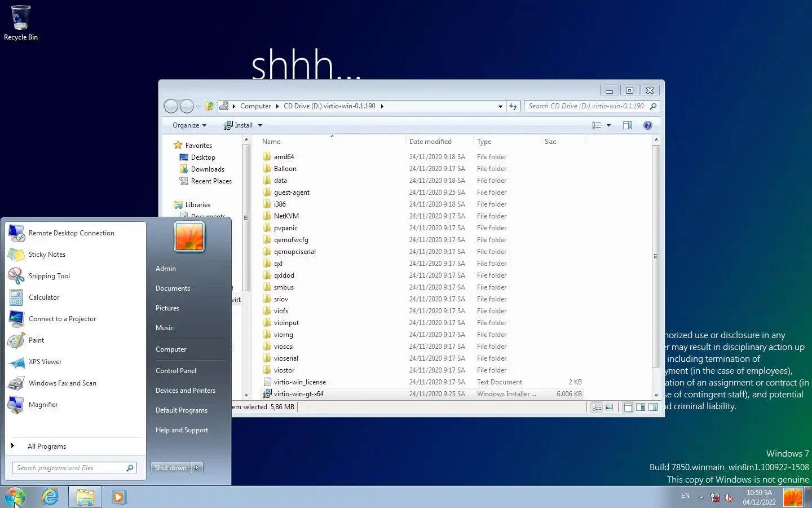Sort files by Name column header
The height and width of the screenshot is (508, 812).
[x=332, y=142]
